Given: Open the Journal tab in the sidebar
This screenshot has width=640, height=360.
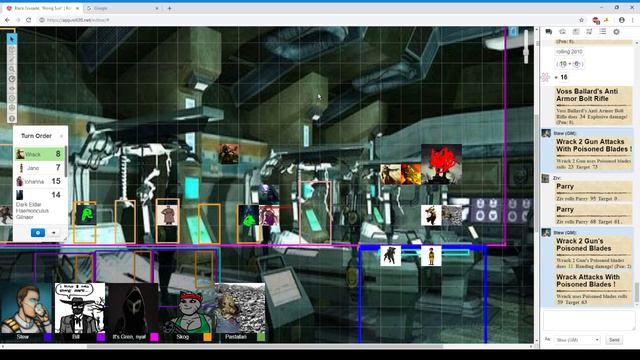Looking at the screenshot, I should click(576, 32).
